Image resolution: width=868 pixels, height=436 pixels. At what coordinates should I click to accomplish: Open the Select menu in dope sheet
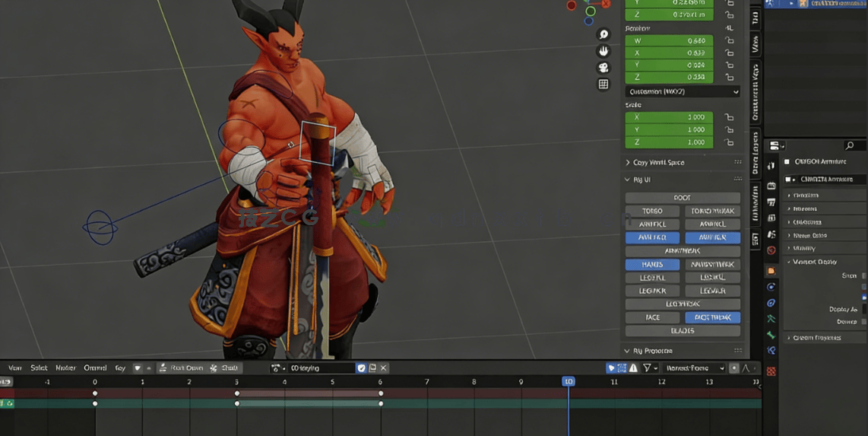tap(39, 368)
